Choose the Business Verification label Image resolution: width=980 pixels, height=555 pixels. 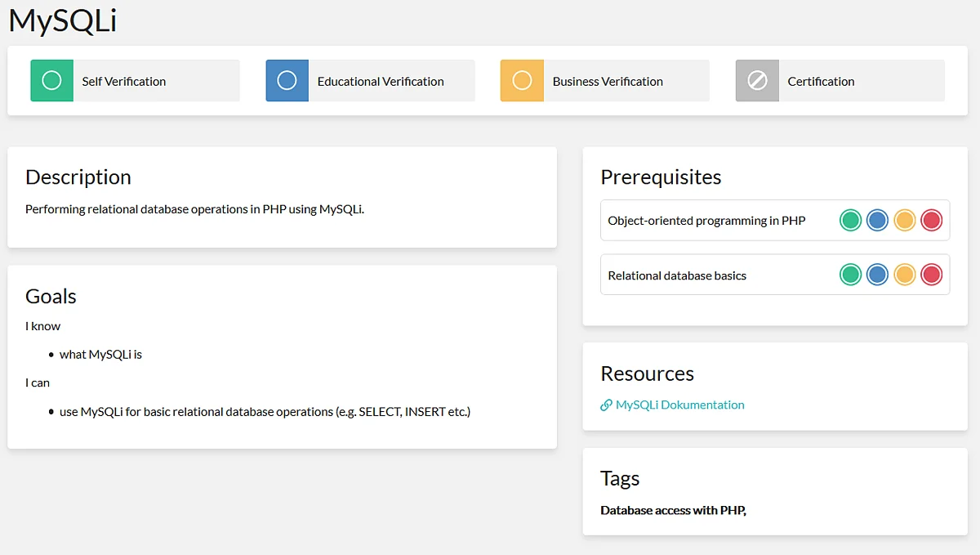608,82
